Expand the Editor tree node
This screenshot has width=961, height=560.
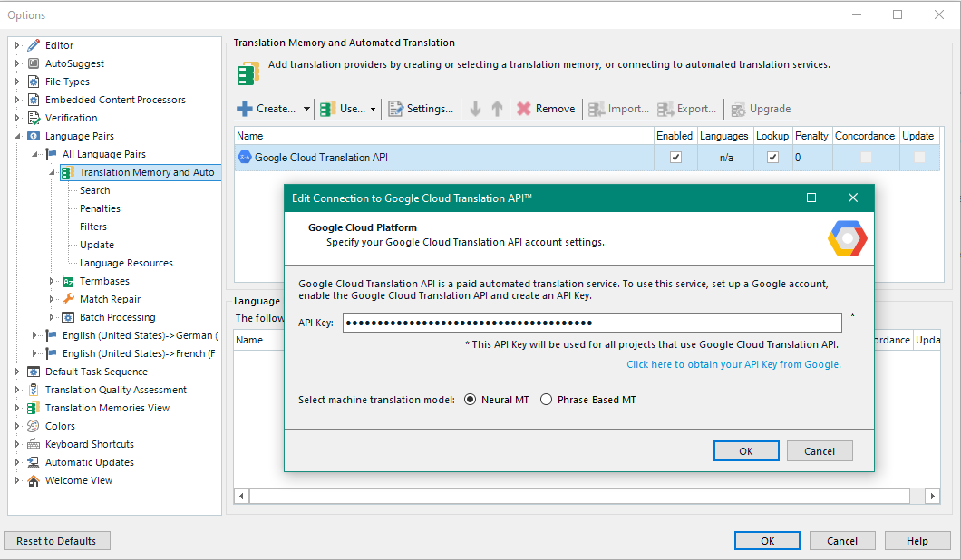pyautogui.click(x=17, y=45)
